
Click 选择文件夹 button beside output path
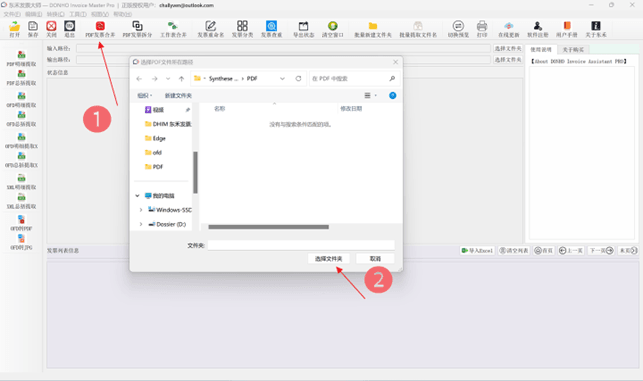click(508, 60)
